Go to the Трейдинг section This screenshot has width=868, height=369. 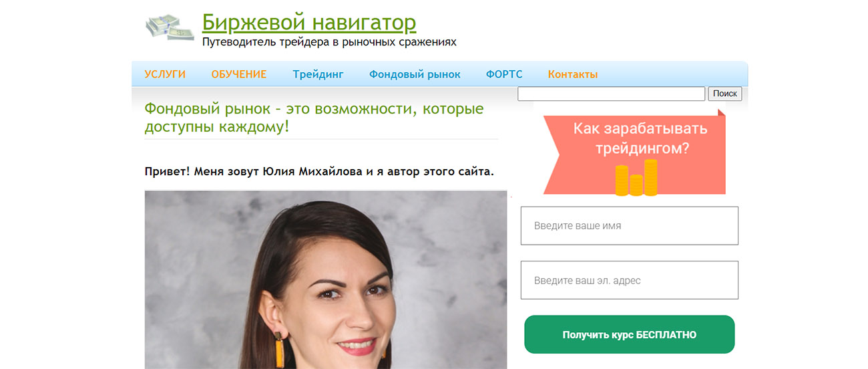click(x=318, y=74)
